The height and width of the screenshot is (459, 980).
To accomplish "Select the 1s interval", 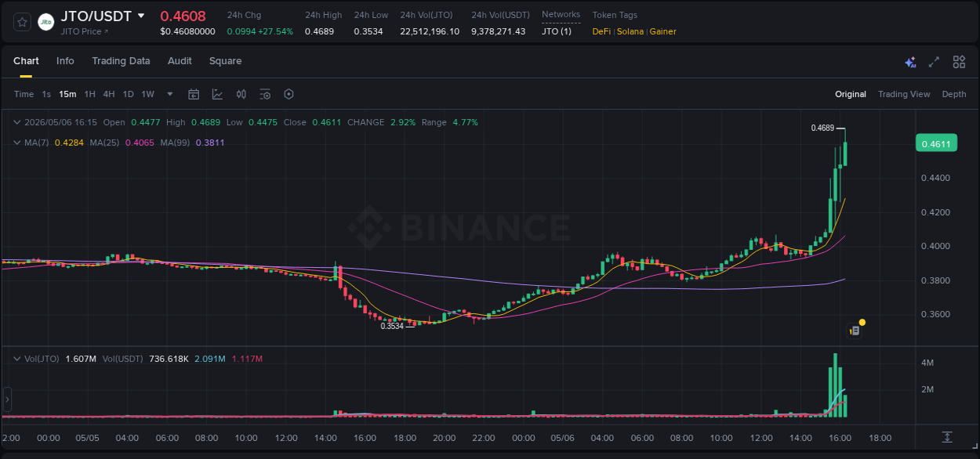I will tap(46, 94).
